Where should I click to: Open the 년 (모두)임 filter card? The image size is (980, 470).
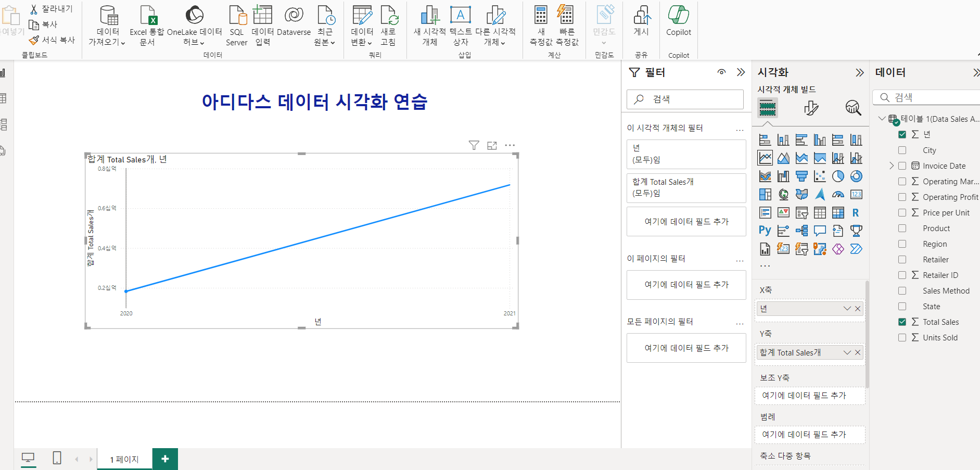686,154
